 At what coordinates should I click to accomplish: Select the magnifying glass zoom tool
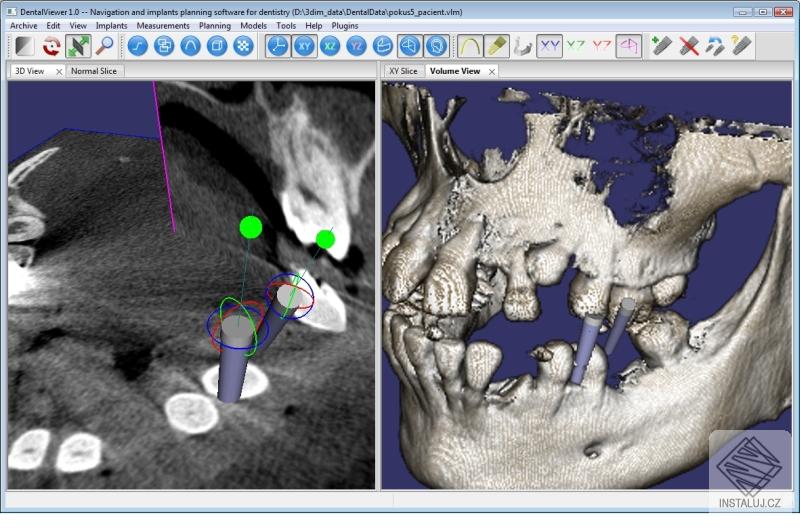[105, 46]
